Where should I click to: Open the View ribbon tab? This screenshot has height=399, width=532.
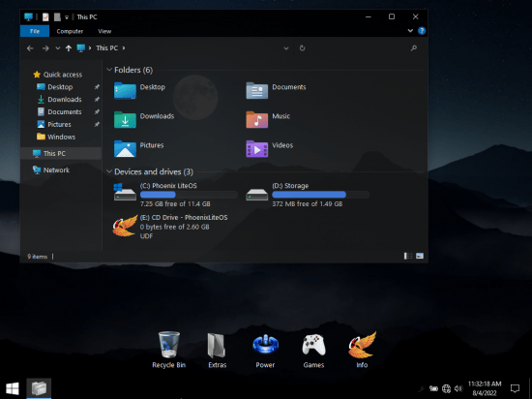click(x=104, y=31)
